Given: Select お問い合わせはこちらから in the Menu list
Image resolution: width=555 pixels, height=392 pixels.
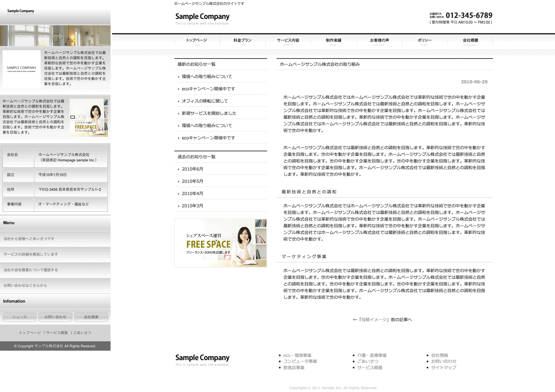Looking at the screenshot, I should point(25,286).
